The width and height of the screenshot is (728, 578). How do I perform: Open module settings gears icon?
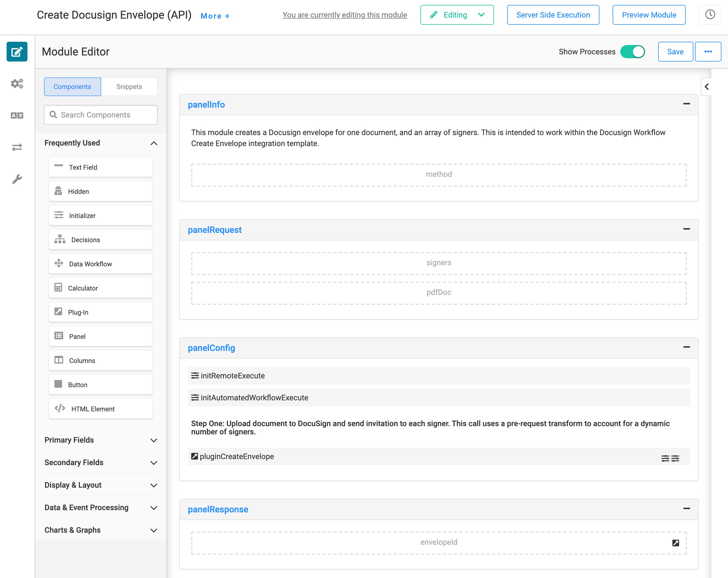(17, 83)
